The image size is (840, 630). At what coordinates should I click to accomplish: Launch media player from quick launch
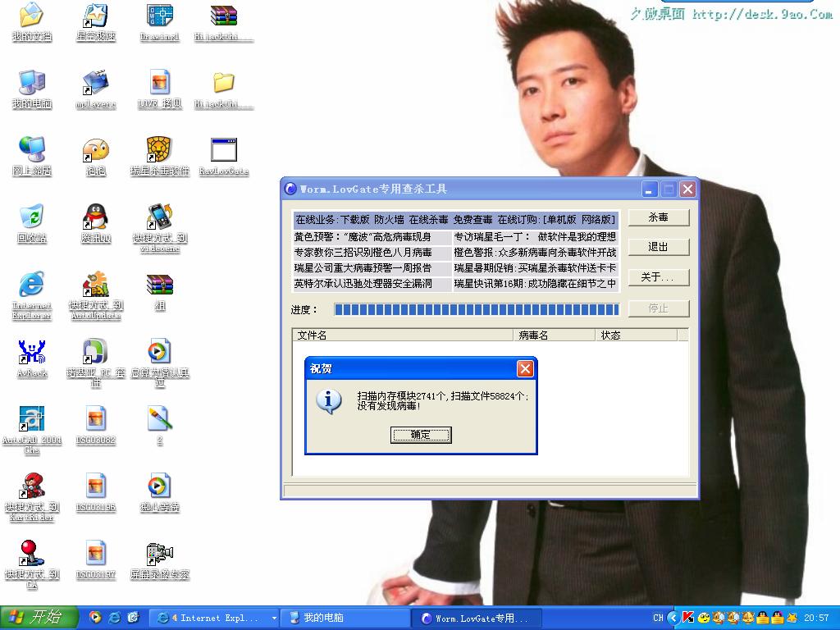click(x=95, y=618)
